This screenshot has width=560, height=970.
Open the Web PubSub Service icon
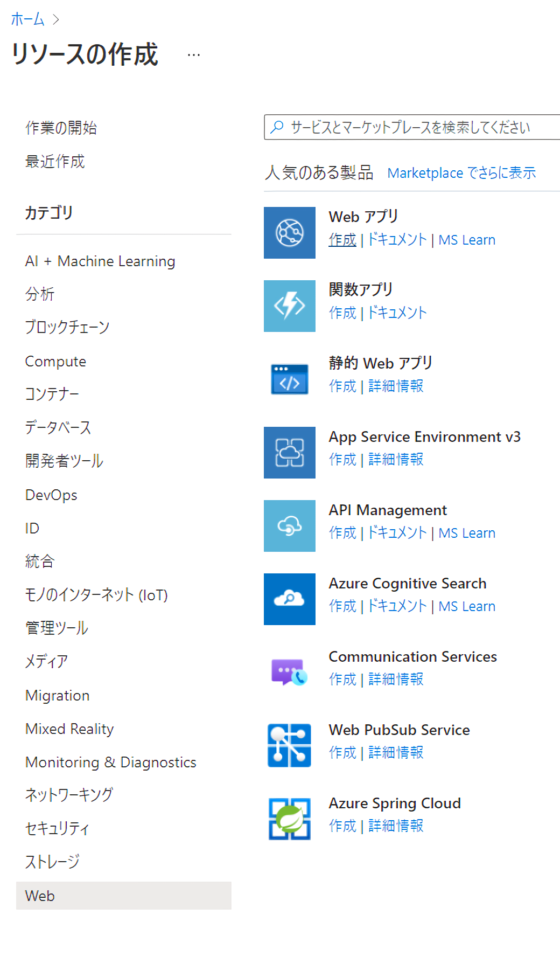click(290, 746)
